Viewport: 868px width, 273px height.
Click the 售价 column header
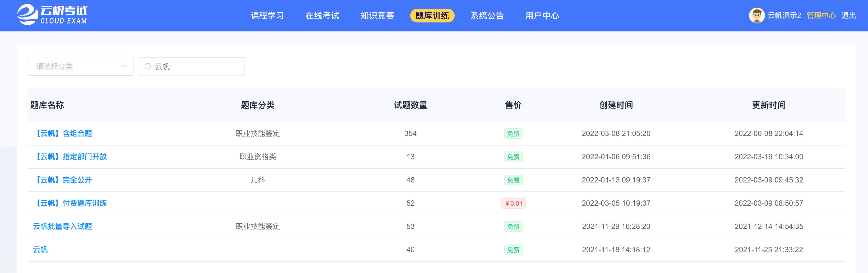[513, 105]
